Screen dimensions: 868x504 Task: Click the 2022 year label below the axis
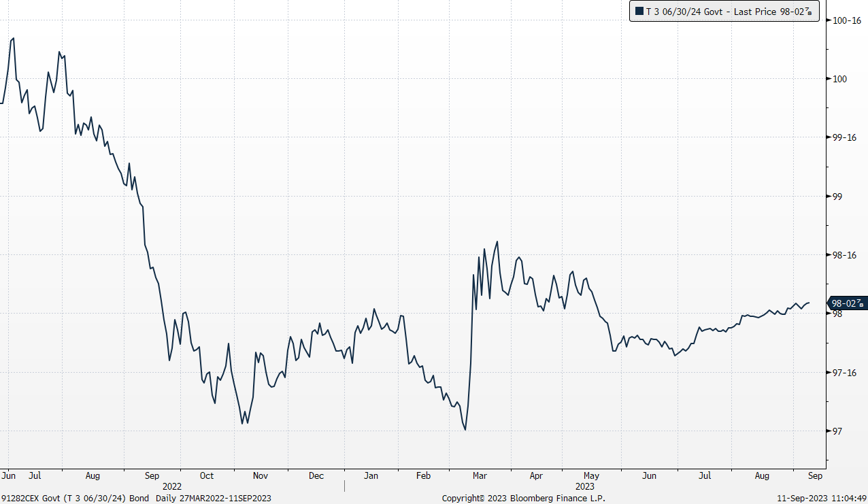click(172, 486)
